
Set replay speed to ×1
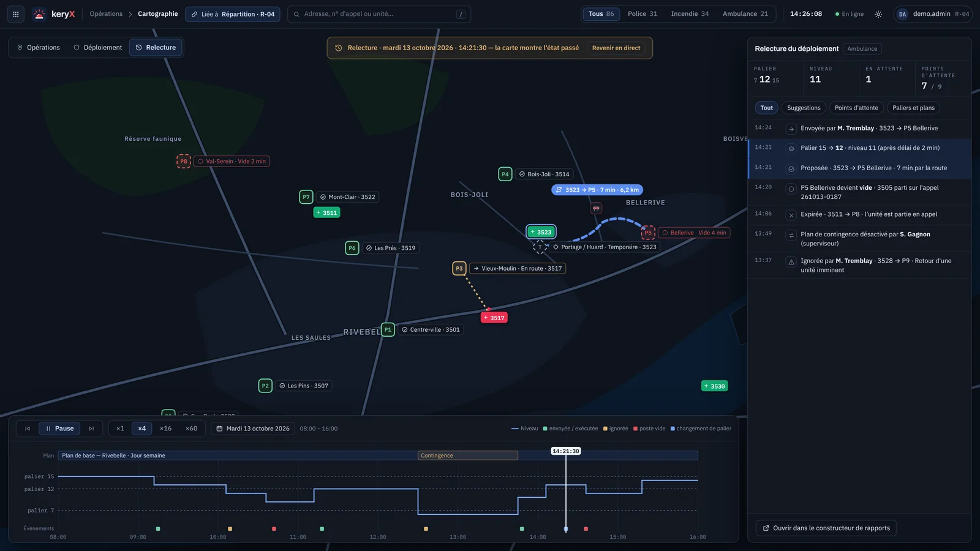[120, 429]
